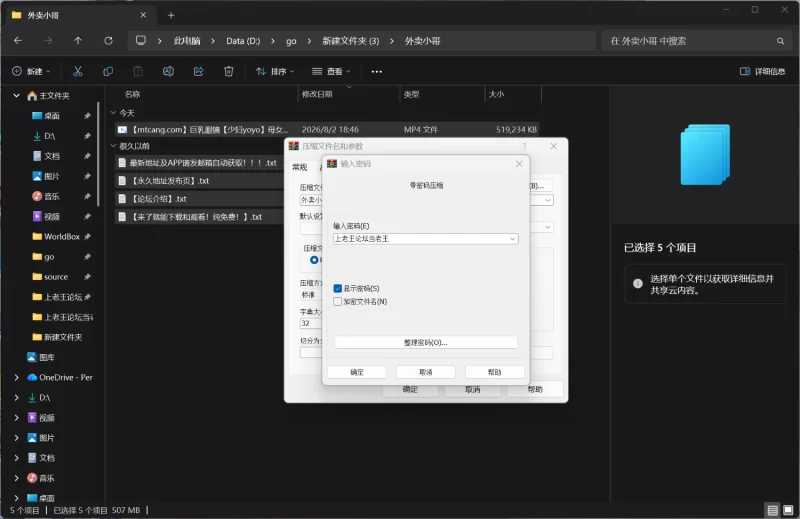Select 【论坛介绍】.txt file
The height and width of the screenshot is (519, 800).
coord(199,199)
